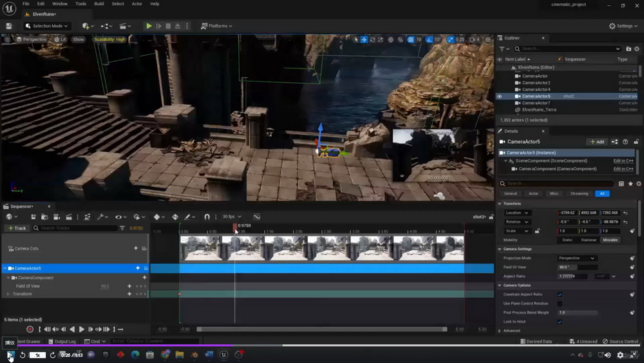This screenshot has width=644, height=363.
Task: Click the track filter icon beside Search Tracks
Action: tap(122, 228)
